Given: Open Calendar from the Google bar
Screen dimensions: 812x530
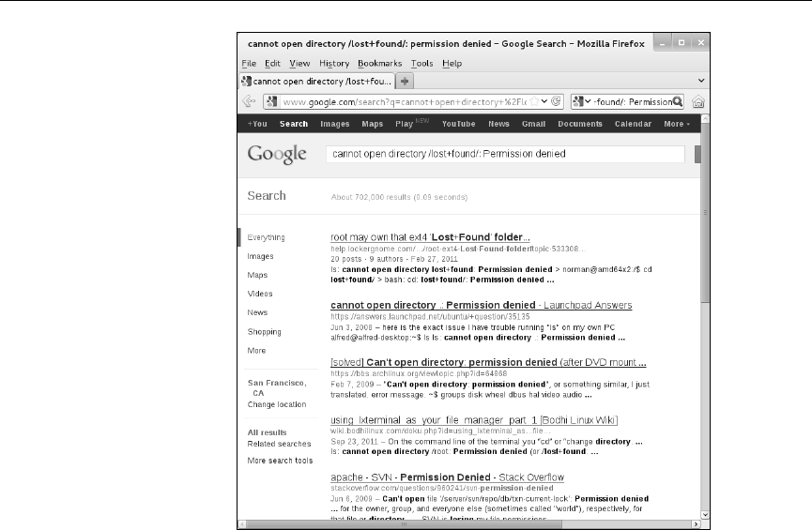Looking at the screenshot, I should [x=633, y=124].
